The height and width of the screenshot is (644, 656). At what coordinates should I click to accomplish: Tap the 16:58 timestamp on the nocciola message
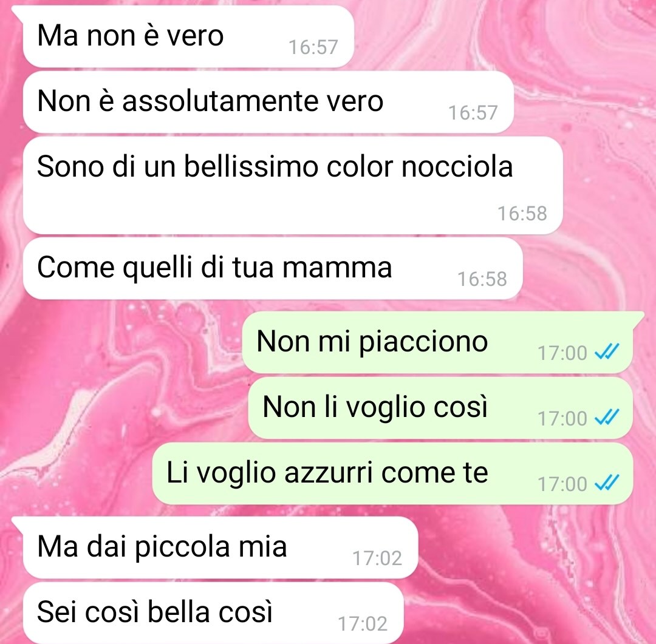point(522,214)
